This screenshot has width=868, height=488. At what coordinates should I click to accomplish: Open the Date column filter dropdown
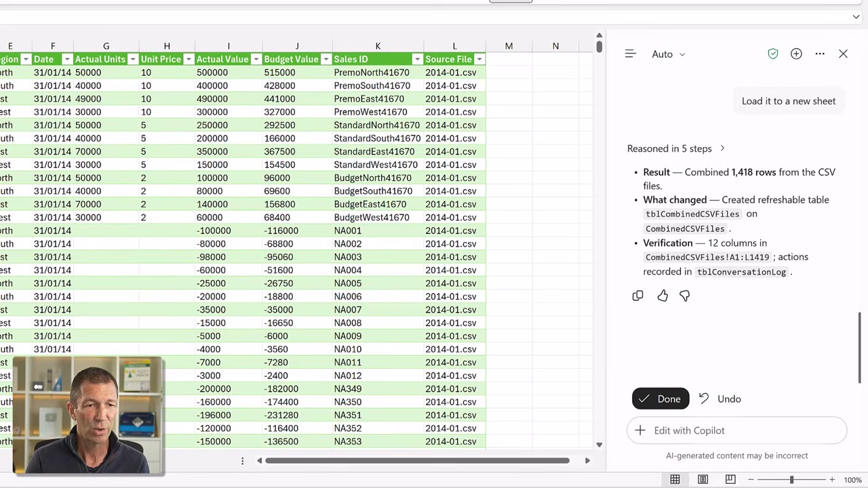[66, 60]
